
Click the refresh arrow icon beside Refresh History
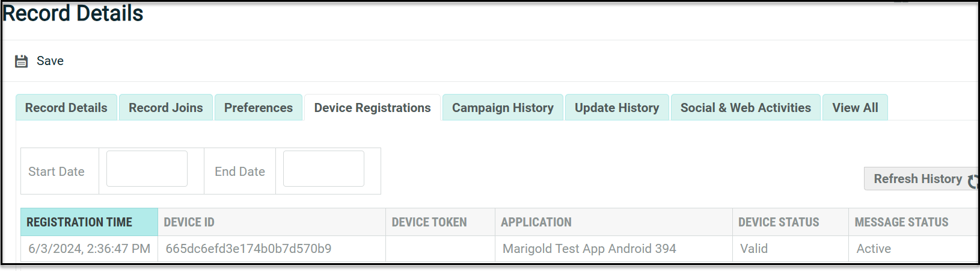pyautogui.click(x=972, y=180)
